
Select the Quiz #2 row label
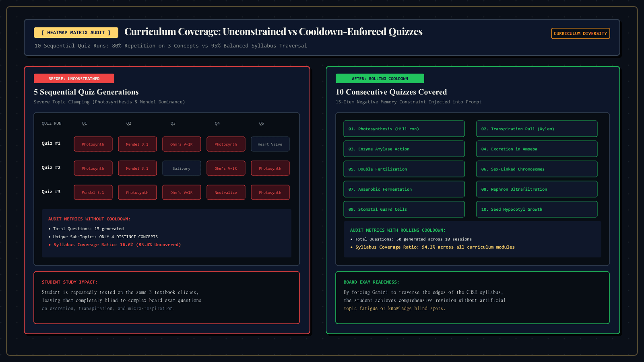pos(51,167)
